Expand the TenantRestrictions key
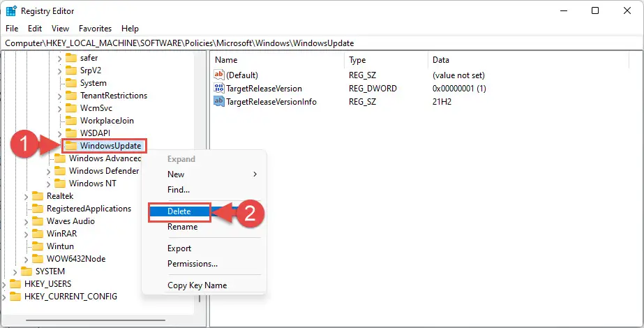The height and width of the screenshot is (328, 644). [x=59, y=96]
